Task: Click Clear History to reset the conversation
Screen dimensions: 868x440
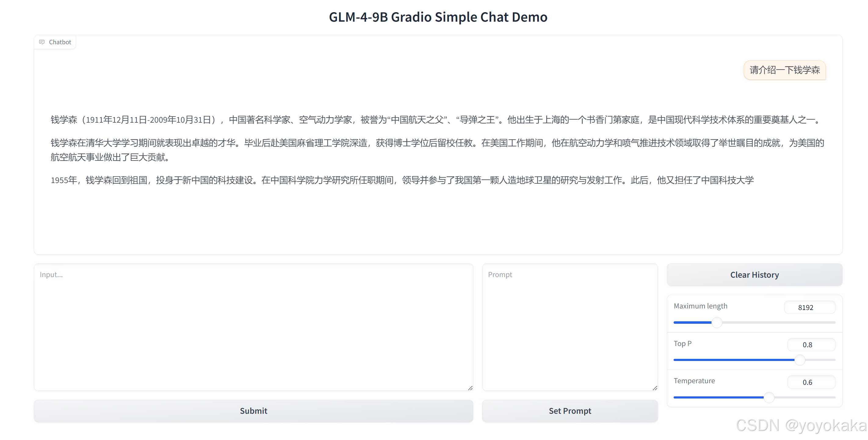Action: click(754, 275)
